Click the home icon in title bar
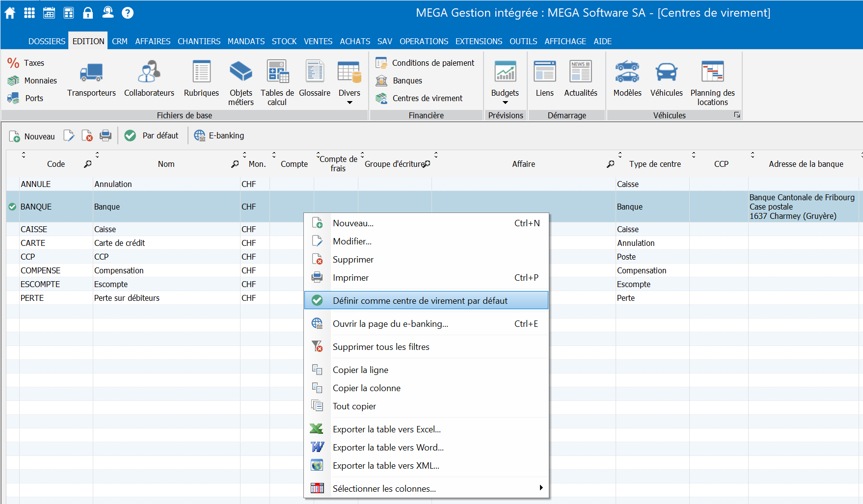The height and width of the screenshot is (504, 863). click(x=10, y=13)
